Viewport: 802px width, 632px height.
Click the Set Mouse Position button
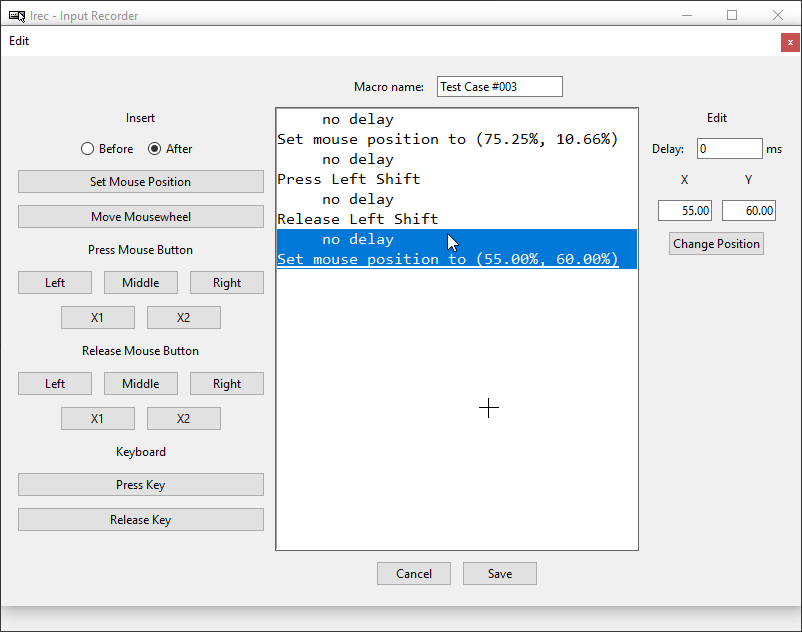[x=141, y=182]
